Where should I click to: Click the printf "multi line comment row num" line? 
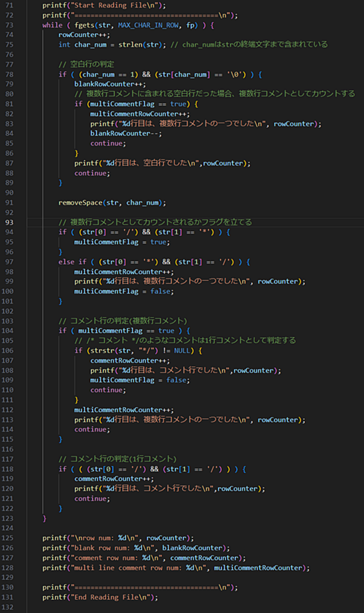click(x=176, y=568)
